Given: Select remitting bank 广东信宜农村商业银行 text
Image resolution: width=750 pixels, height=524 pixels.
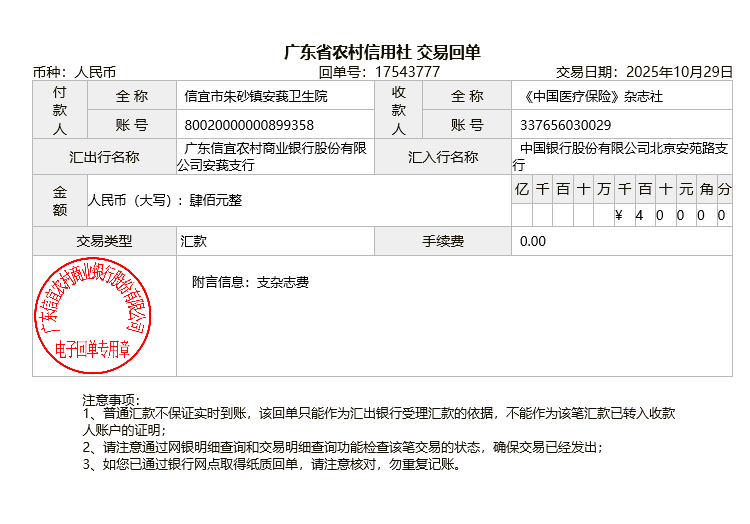Looking at the screenshot, I should (273, 157).
